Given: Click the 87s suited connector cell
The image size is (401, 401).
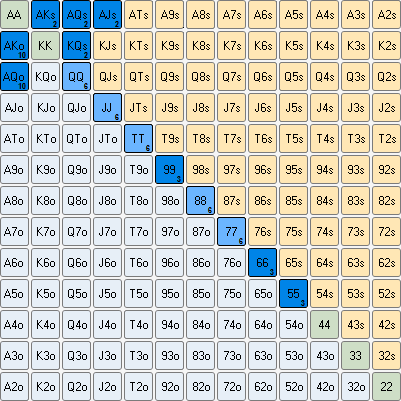Looking at the screenshot, I should (231, 201).
